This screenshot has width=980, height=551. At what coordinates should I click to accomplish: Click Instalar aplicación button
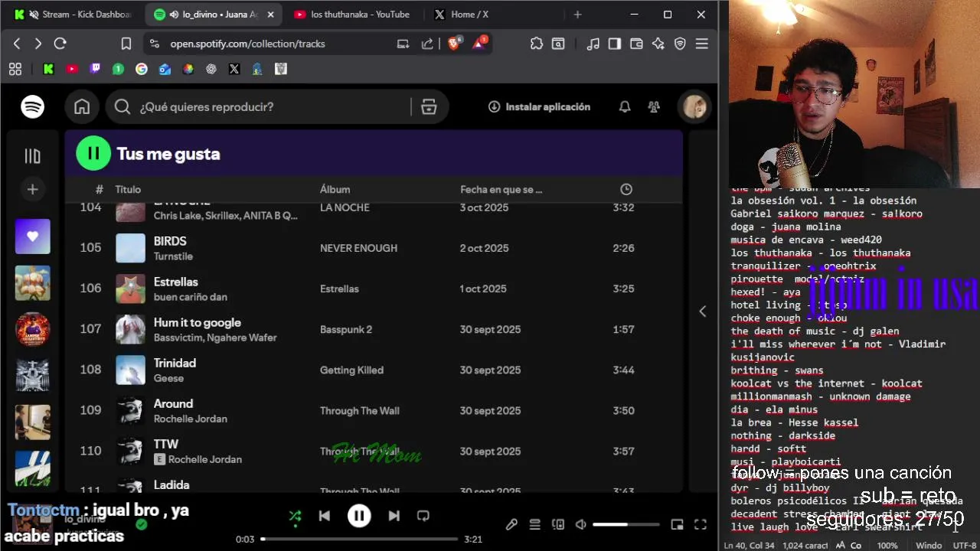(x=539, y=107)
